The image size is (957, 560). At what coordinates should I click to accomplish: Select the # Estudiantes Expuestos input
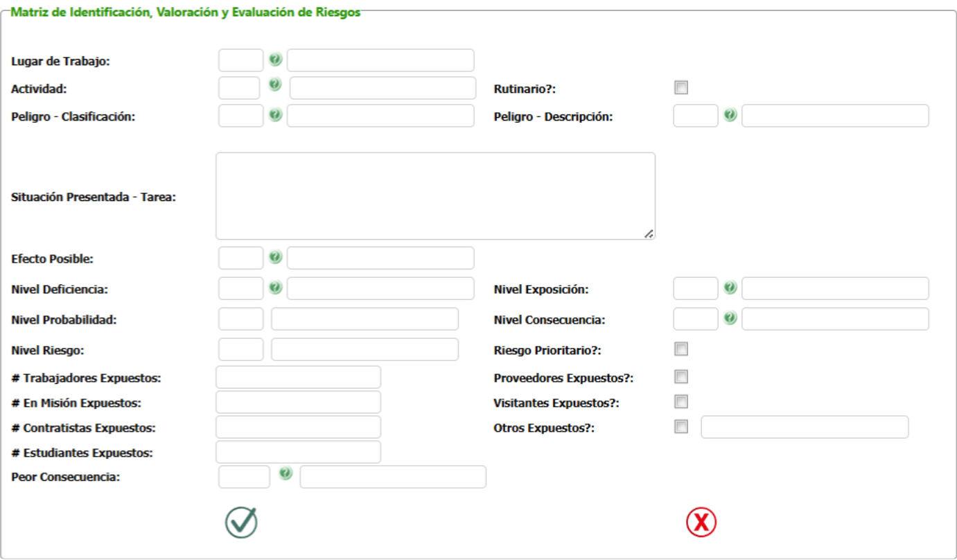pyautogui.click(x=298, y=452)
